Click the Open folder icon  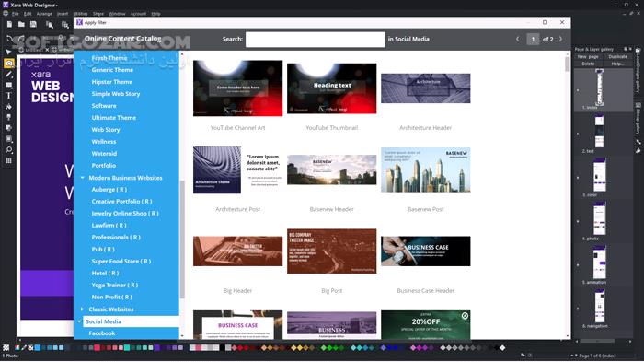point(21,25)
